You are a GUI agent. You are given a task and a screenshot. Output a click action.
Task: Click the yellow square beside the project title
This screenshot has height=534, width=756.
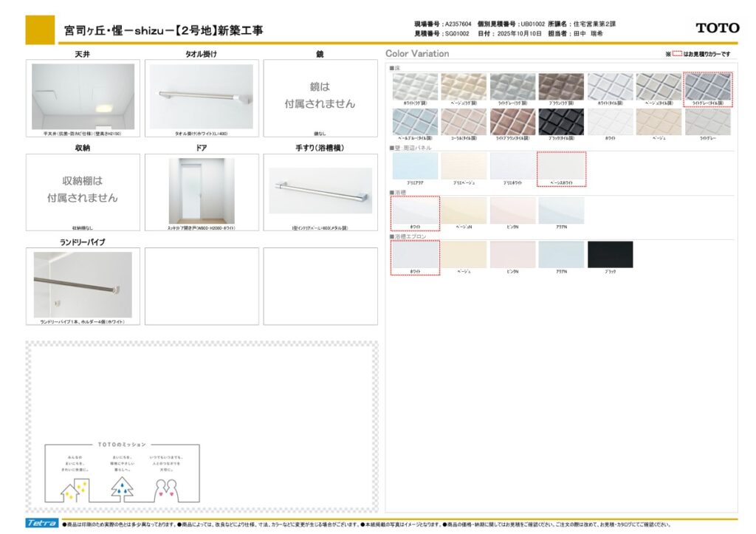[x=40, y=30]
